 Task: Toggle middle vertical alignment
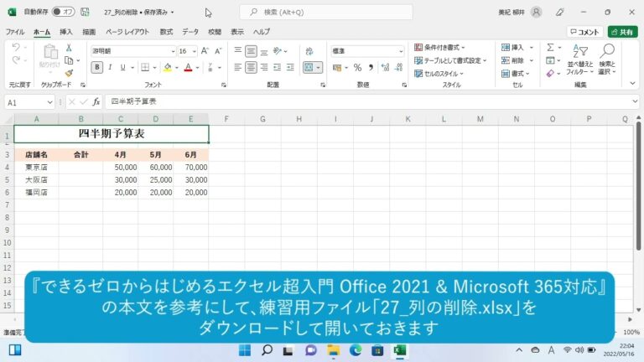click(x=251, y=51)
